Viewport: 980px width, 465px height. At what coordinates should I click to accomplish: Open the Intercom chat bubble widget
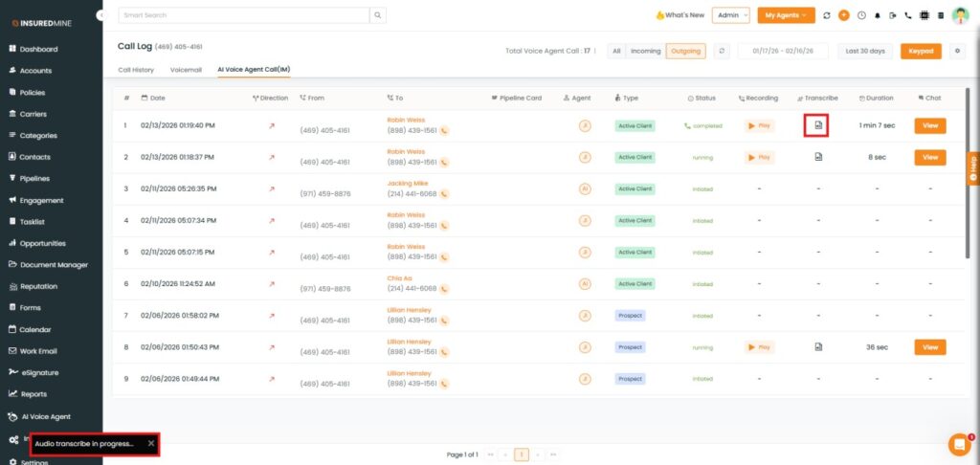click(959, 444)
